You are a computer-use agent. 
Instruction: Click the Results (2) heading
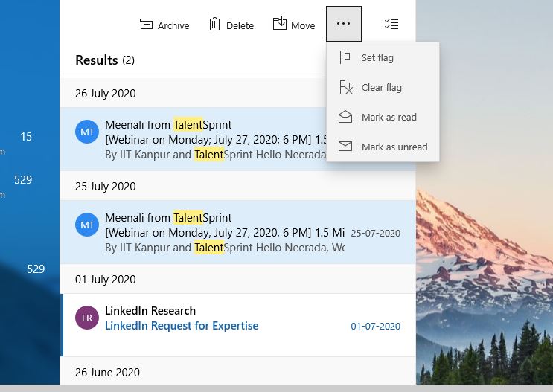coord(105,60)
